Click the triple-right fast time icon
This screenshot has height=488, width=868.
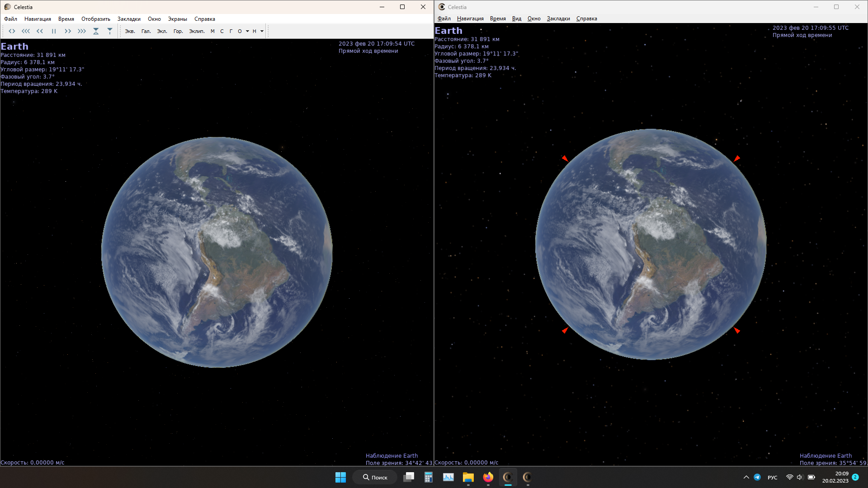82,31
